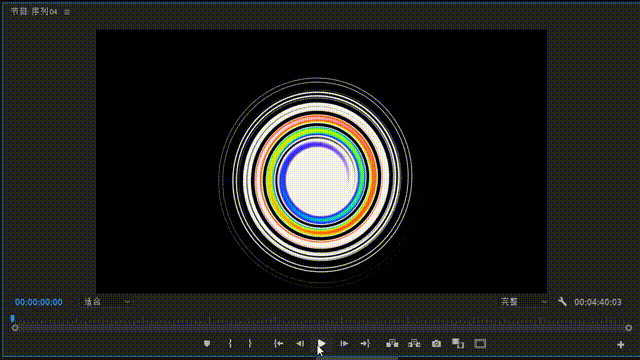Click the Mark In button
This screenshot has width=640, height=360.
[x=230, y=344]
